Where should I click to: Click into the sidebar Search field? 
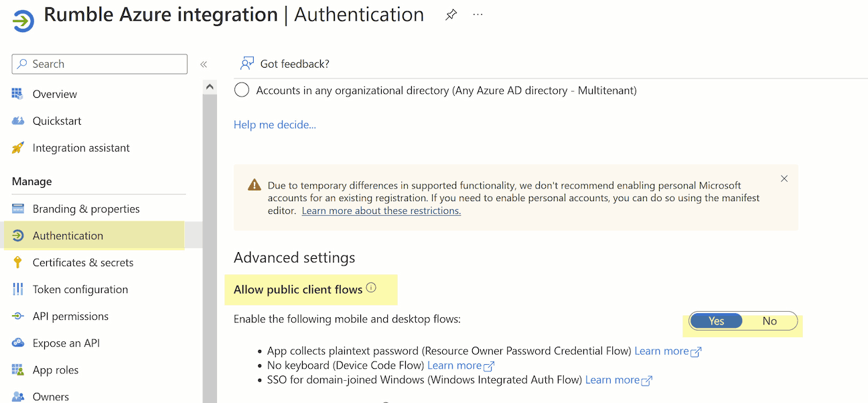click(99, 64)
